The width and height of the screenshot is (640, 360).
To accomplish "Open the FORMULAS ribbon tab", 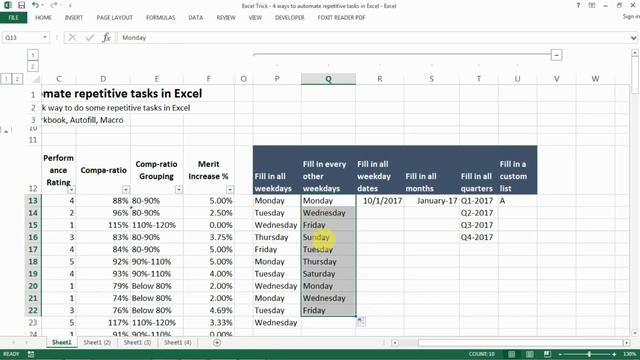I will pos(160,18).
